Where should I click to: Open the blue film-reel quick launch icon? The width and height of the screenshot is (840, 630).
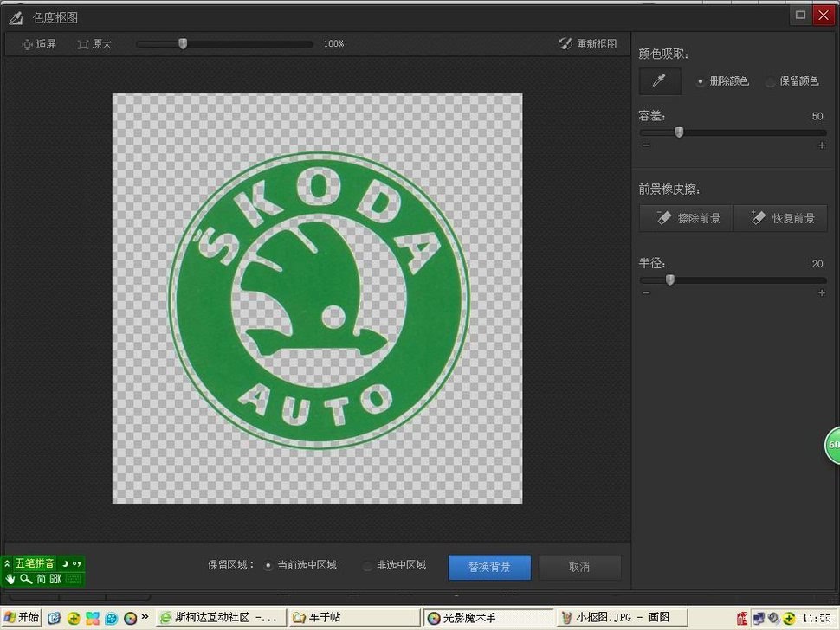(x=112, y=618)
